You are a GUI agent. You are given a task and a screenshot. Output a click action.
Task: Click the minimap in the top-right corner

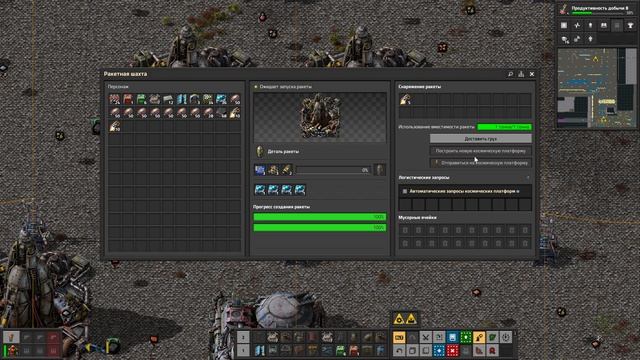pyautogui.click(x=597, y=88)
